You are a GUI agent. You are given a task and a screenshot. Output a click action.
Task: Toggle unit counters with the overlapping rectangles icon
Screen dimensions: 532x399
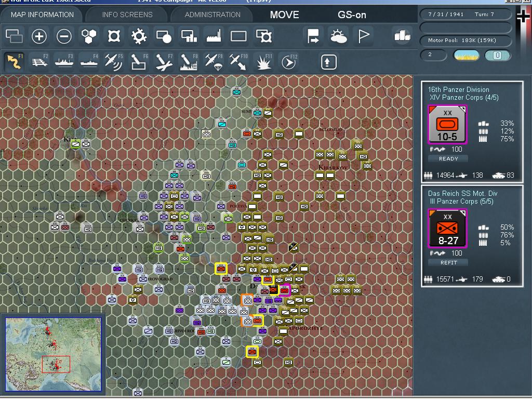point(14,36)
